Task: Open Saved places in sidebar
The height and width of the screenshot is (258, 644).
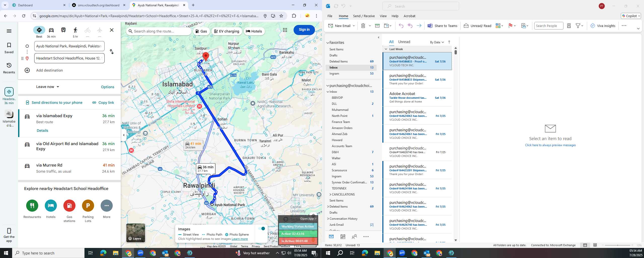Action: pos(9,48)
